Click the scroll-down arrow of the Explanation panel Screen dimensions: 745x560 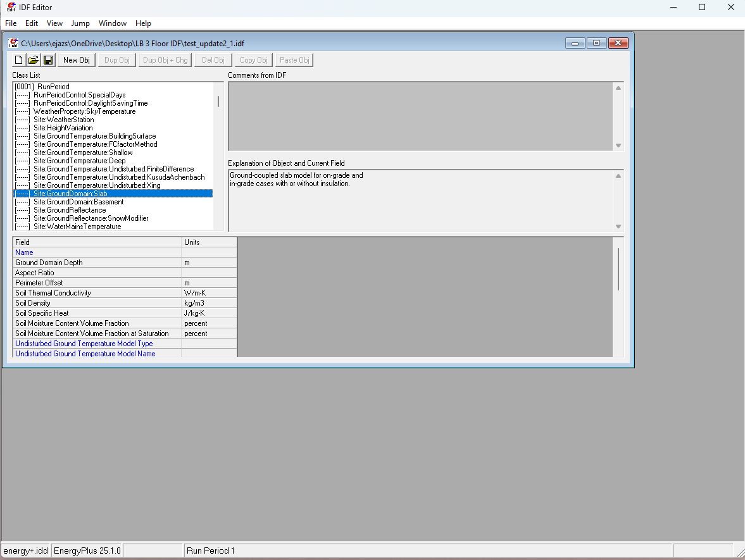(x=618, y=226)
